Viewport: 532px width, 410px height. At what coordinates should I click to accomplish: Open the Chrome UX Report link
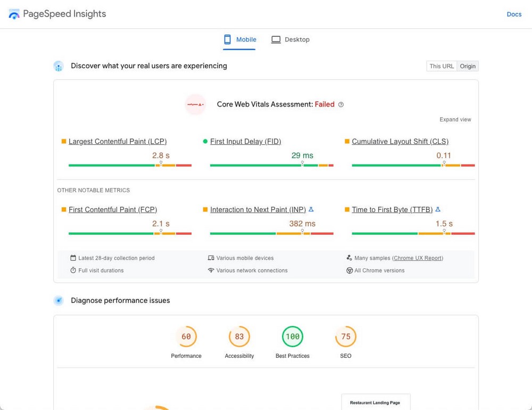418,258
